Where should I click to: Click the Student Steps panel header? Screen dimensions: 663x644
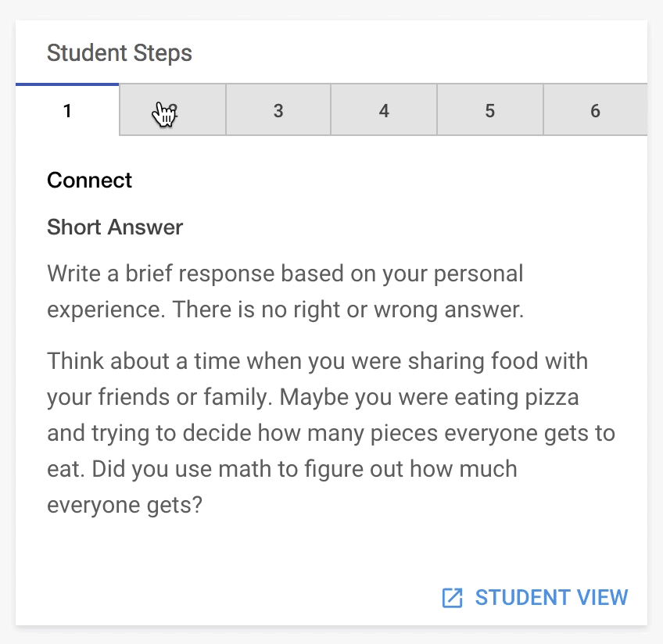[120, 53]
